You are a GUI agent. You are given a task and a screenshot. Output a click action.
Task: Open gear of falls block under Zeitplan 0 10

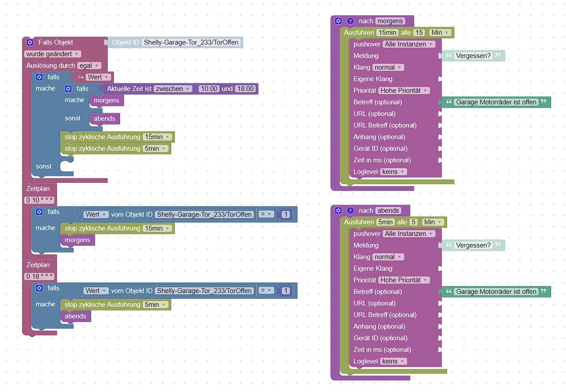39,212
